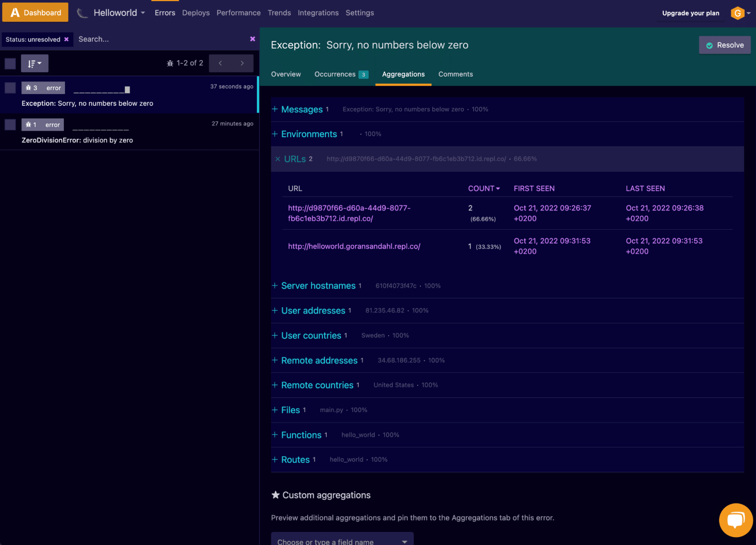The image size is (756, 545).
Task: Remove the unresolved status filter chip
Action: [x=67, y=39]
